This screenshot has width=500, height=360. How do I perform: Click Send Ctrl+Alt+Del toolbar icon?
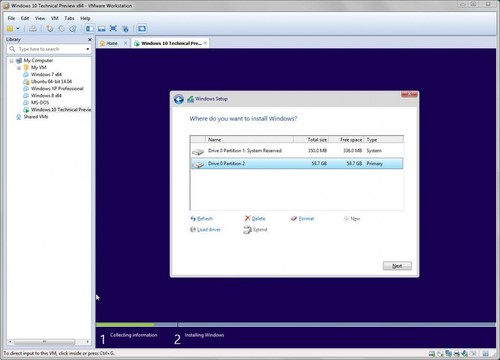pyautogui.click(x=33, y=29)
